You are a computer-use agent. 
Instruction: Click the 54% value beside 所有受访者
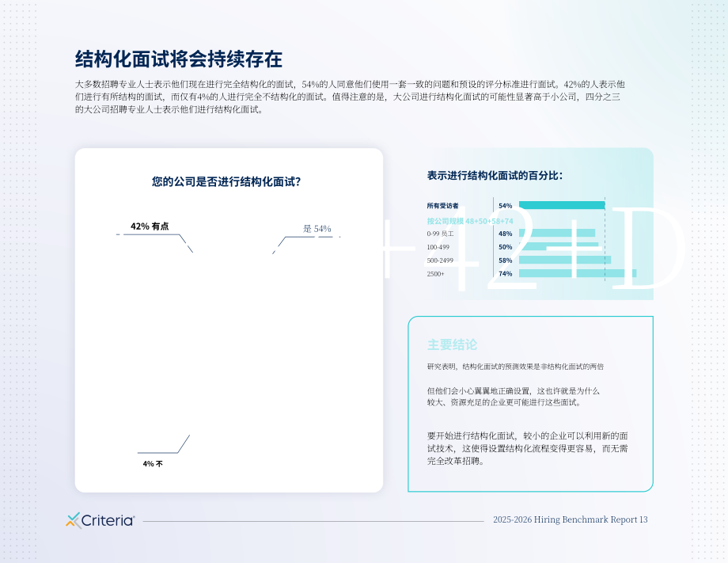pos(505,206)
